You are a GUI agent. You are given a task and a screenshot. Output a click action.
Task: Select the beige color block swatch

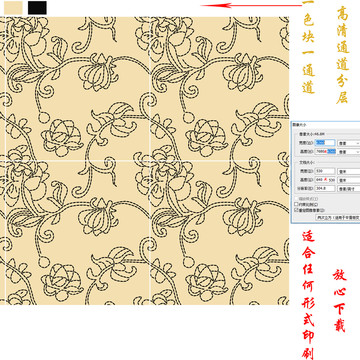coord(13,8)
